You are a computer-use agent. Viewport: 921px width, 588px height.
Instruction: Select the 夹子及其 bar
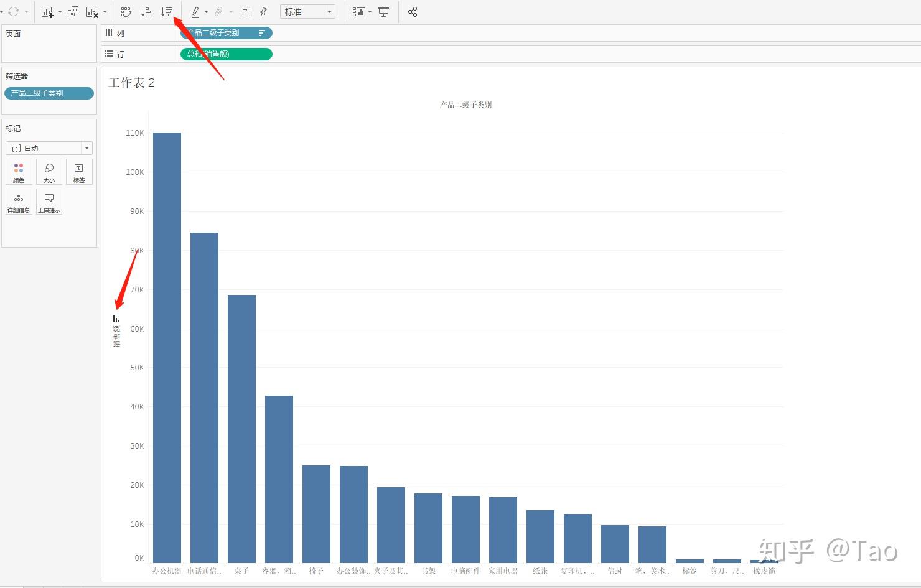(391, 525)
